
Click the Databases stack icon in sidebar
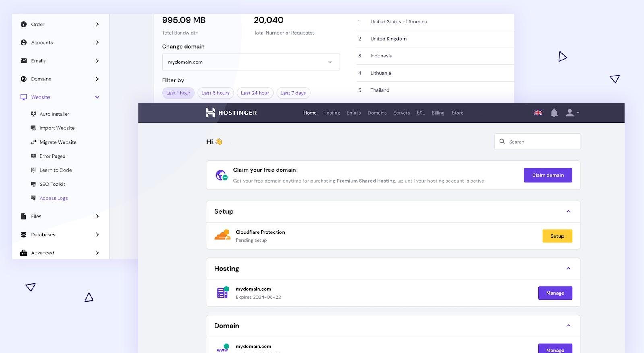coord(23,235)
